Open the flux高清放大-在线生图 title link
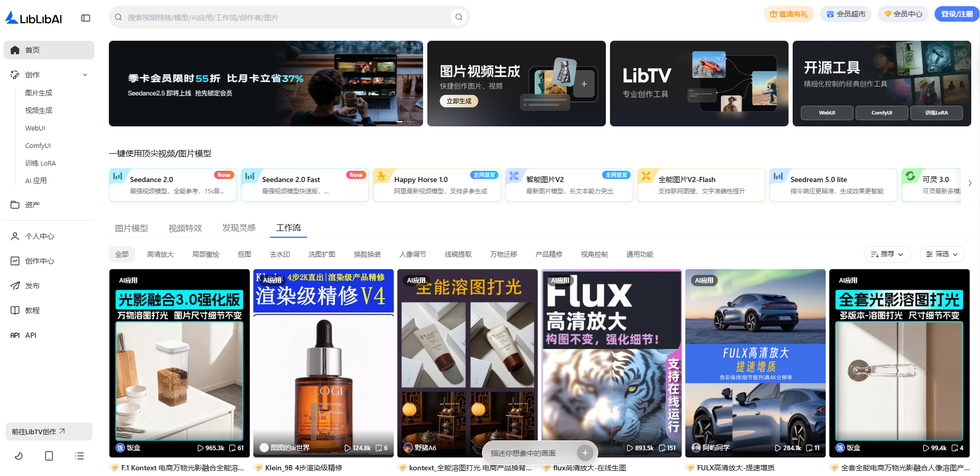The image size is (980, 476). 589,468
